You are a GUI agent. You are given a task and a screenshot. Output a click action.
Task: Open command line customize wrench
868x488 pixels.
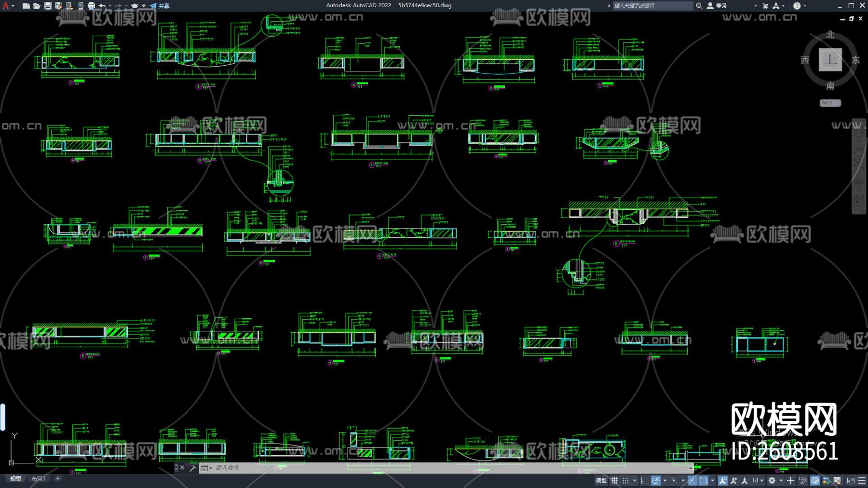coord(192,468)
